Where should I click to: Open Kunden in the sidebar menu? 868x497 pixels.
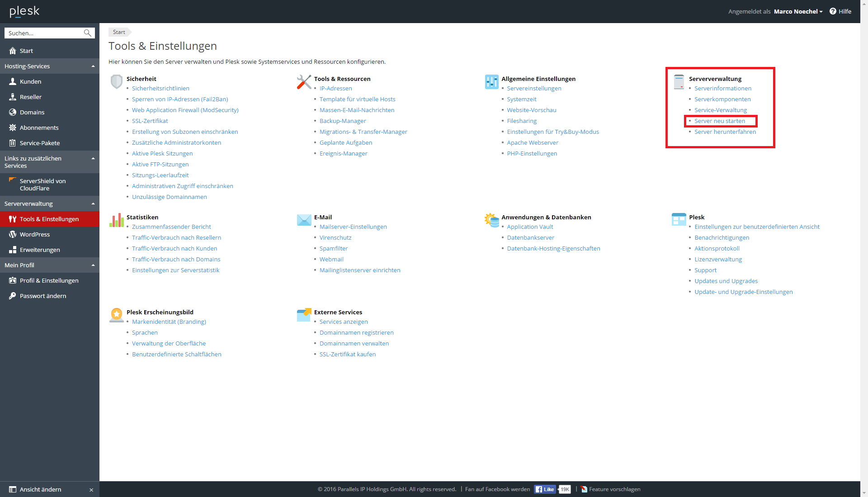50,81
